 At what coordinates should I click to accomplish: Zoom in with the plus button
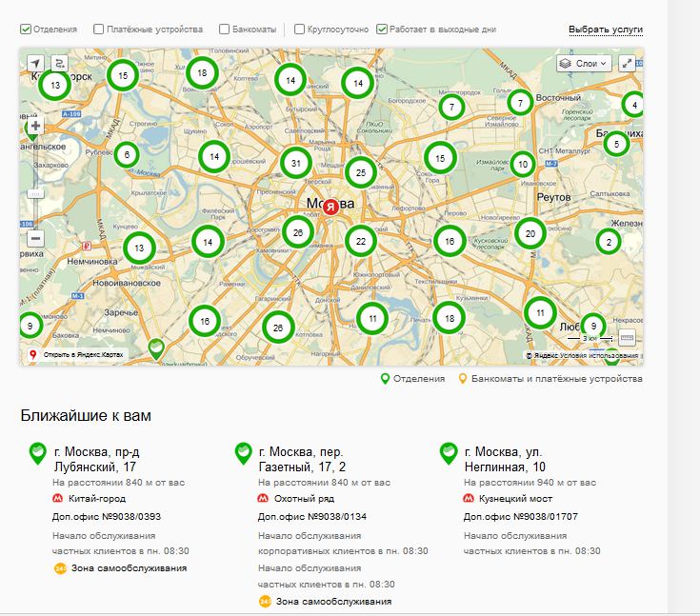click(36, 126)
